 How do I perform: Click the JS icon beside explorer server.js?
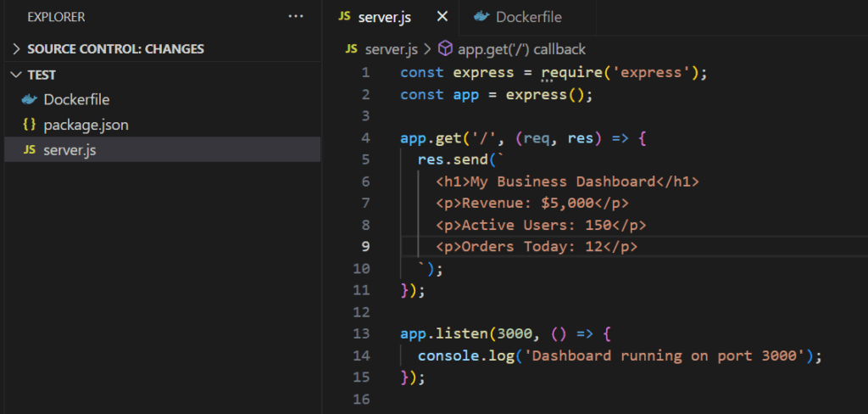pos(30,149)
